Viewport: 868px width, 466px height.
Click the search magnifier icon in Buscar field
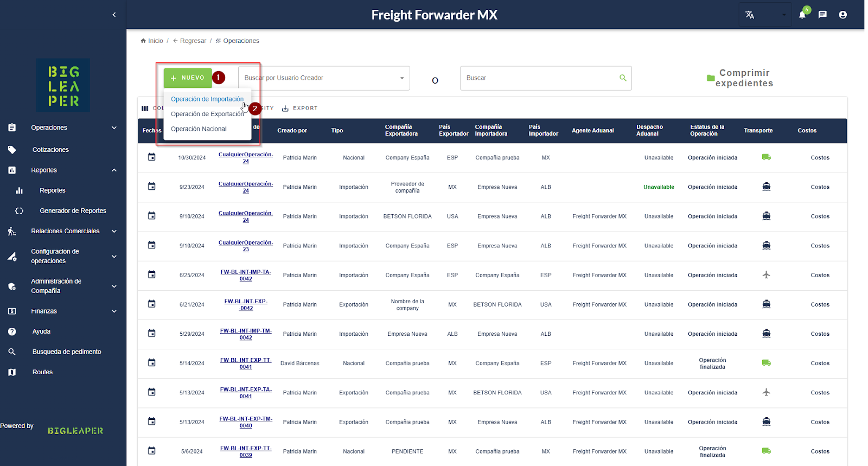(623, 78)
